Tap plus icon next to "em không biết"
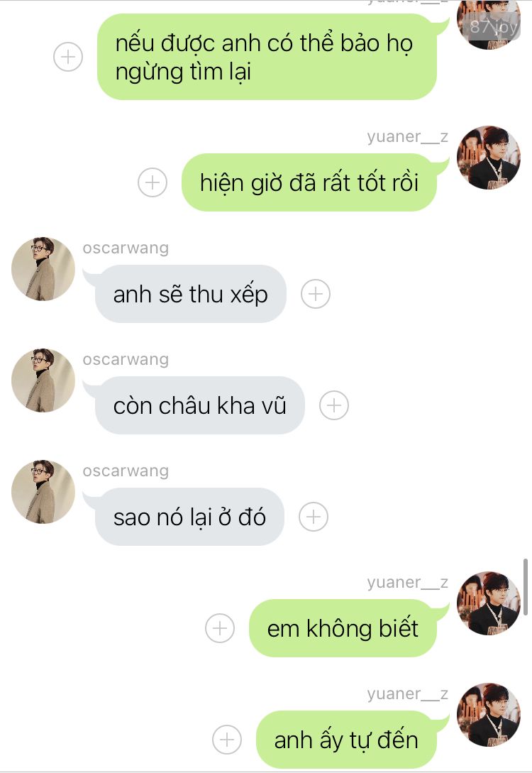Viewport: 532px width, 773px height. (x=220, y=628)
